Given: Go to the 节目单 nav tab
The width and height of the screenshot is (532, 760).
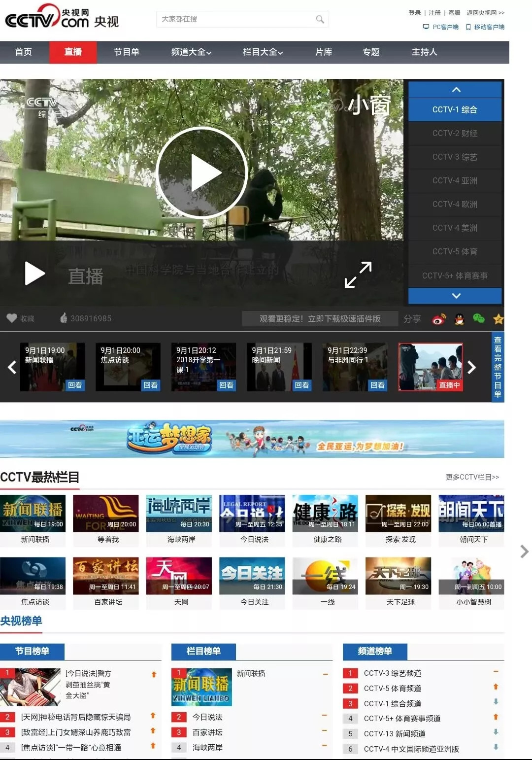Looking at the screenshot, I should click(127, 52).
